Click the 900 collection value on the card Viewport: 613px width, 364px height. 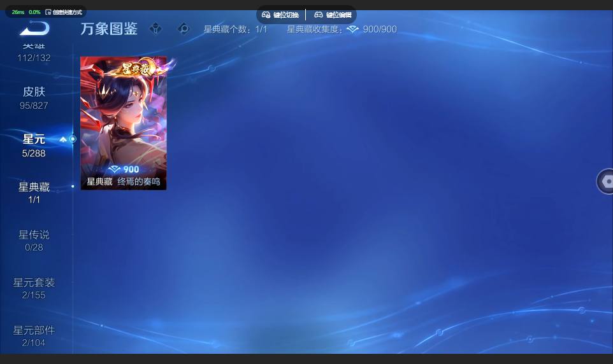124,169
